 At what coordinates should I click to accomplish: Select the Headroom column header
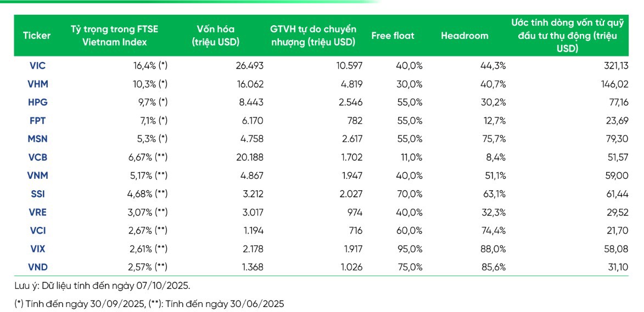pos(464,36)
